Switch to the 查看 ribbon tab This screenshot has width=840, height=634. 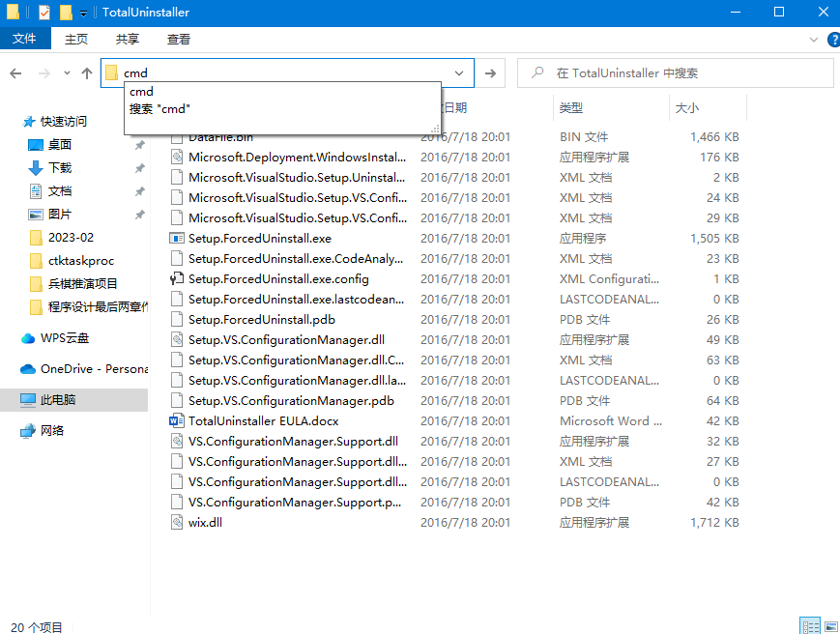179,39
